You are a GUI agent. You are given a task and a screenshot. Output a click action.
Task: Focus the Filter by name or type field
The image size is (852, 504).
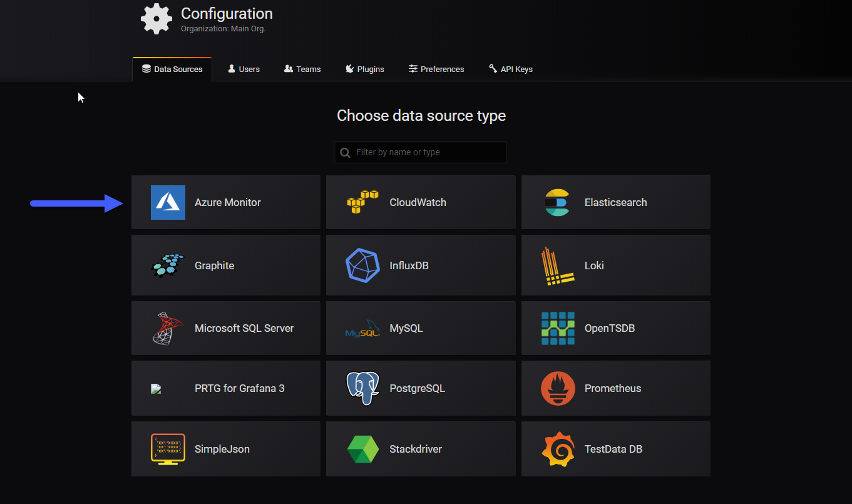tap(420, 152)
